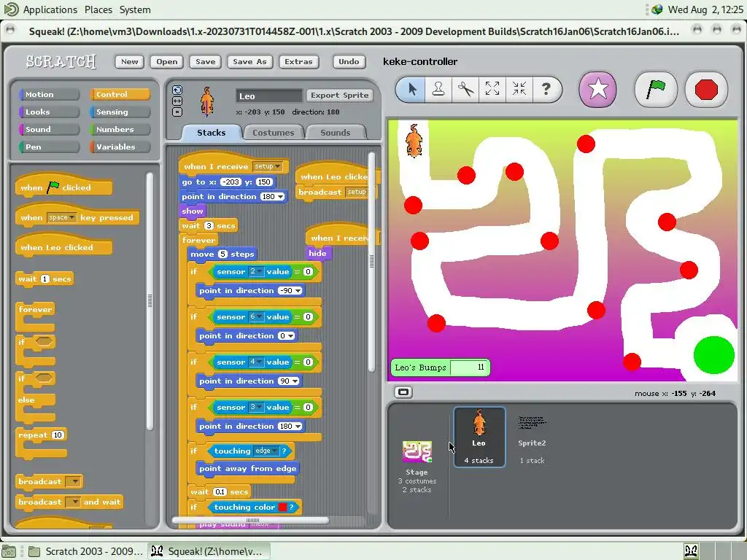This screenshot has height=560, width=747.
Task: Select the scissors delete tool
Action: tap(465, 89)
